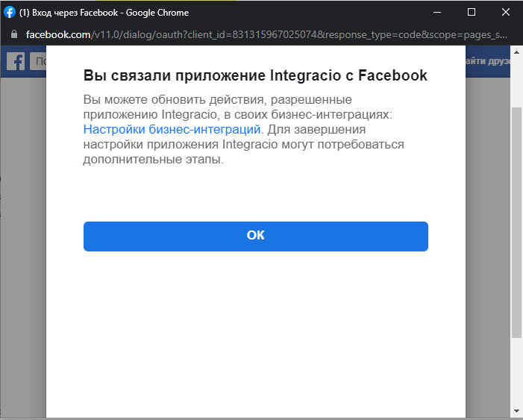Click the Facebook favicon in the title bar

click(10, 13)
